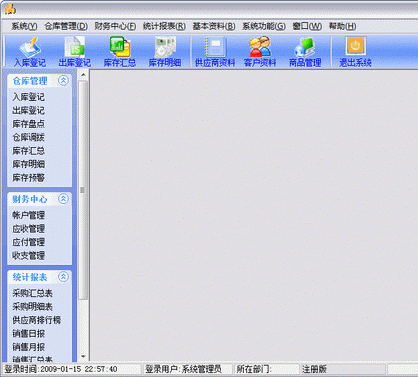Open 商品管理 toolbar icon
Screen dimensions: 418x377
(x=305, y=52)
